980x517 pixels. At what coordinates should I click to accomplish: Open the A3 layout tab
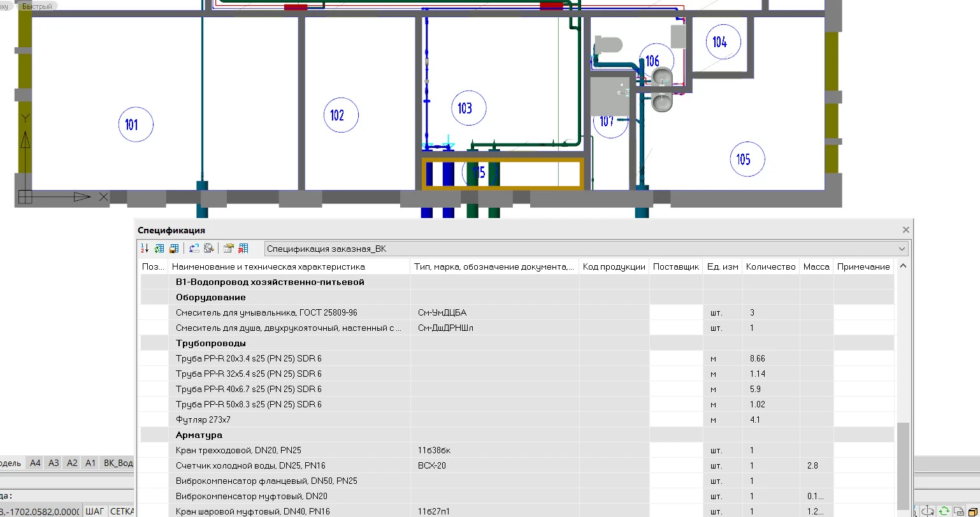54,463
